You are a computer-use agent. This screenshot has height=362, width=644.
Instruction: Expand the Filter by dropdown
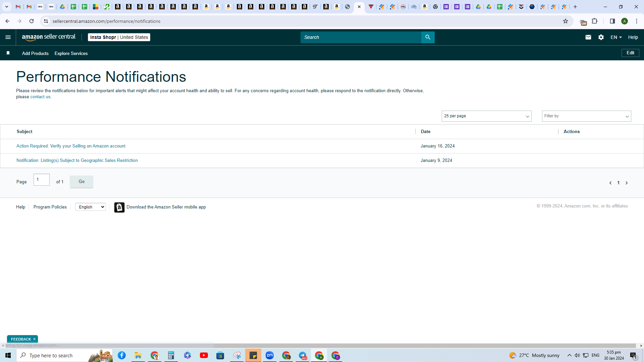pyautogui.click(x=586, y=116)
